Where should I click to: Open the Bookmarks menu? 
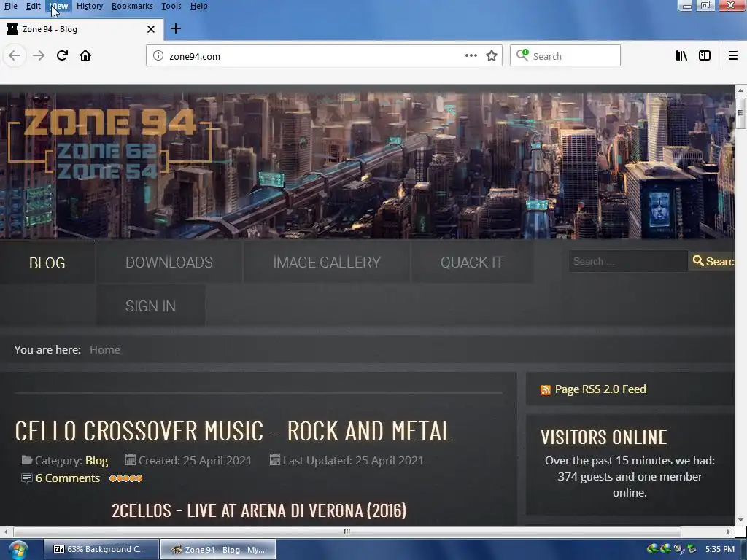coord(132,6)
